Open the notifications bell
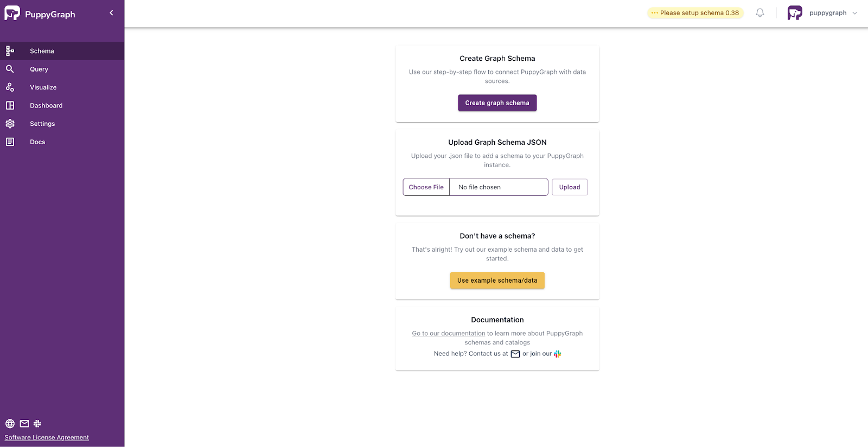The image size is (868, 447). [759, 13]
